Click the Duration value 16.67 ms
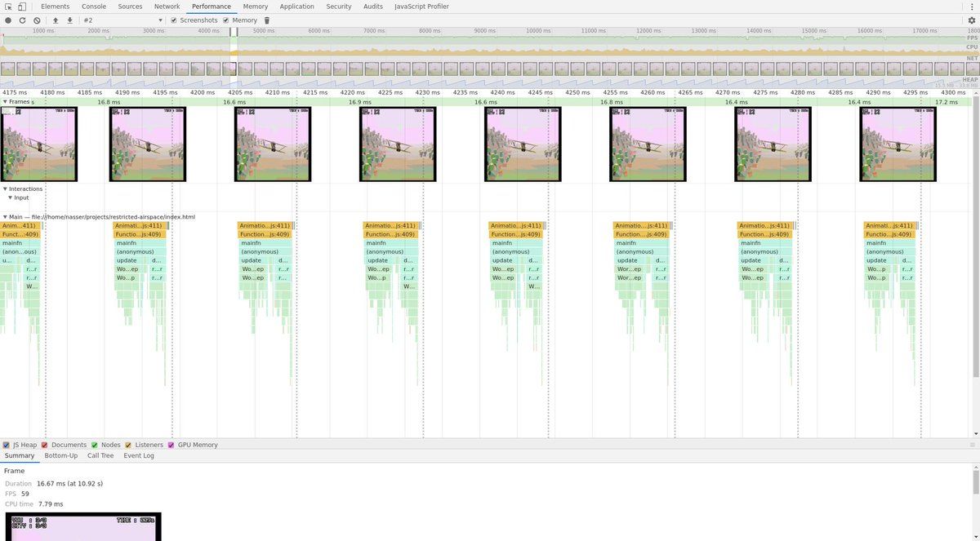This screenshot has width=980, height=541. 70,484
